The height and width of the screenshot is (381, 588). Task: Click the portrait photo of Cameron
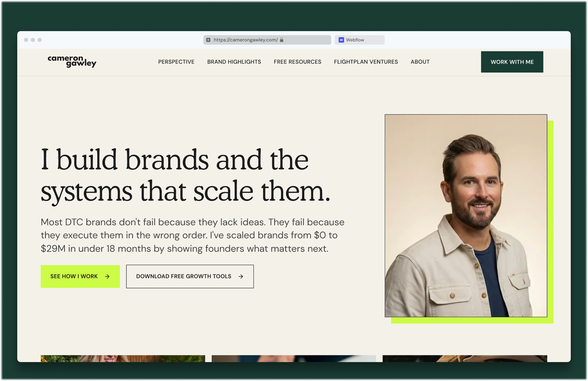pos(466,215)
